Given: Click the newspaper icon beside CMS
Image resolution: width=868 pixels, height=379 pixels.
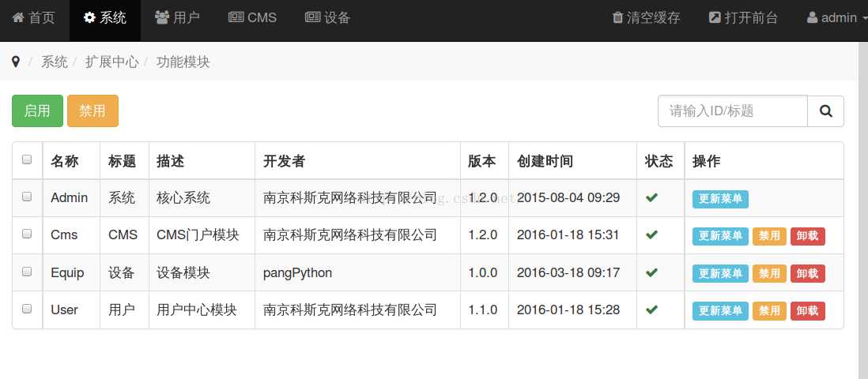Looking at the screenshot, I should 236,17.
